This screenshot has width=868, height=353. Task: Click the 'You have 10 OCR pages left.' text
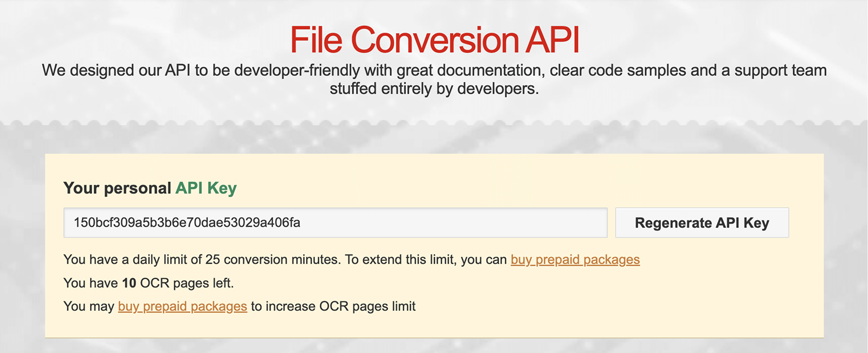coord(149,283)
